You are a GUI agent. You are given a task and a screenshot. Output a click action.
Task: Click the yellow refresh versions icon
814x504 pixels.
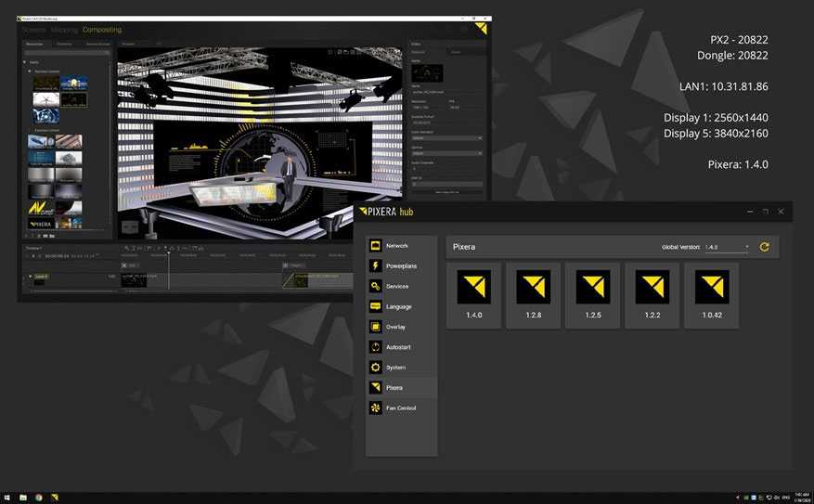(765, 247)
